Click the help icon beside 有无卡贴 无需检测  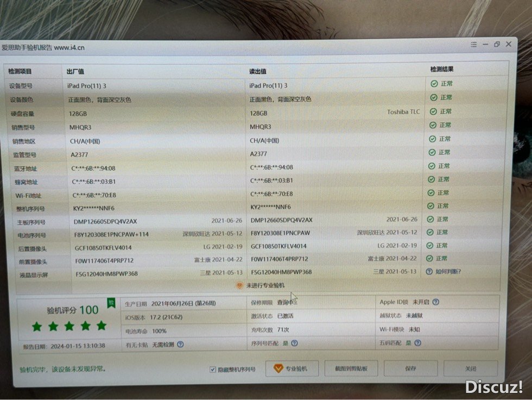pyautogui.click(x=180, y=345)
